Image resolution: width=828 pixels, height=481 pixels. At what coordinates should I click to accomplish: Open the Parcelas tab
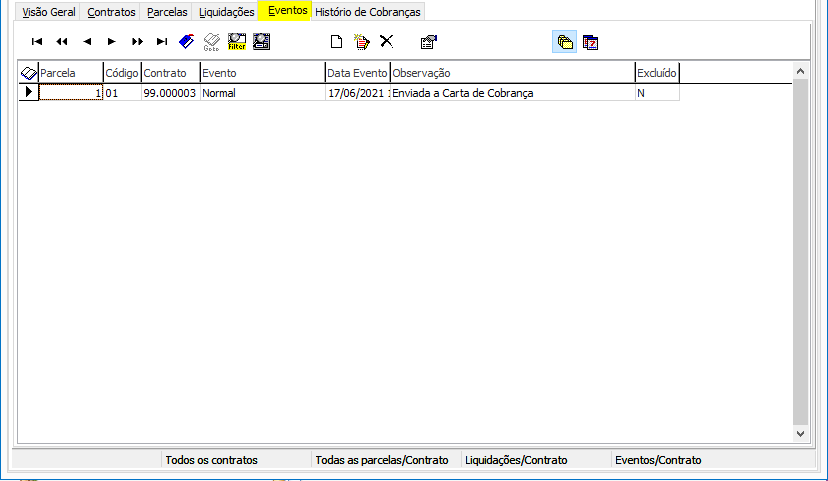(167, 12)
